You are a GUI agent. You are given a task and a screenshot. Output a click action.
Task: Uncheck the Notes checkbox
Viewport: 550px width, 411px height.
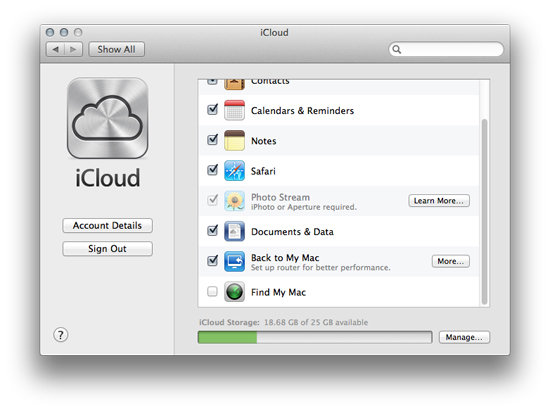point(213,140)
